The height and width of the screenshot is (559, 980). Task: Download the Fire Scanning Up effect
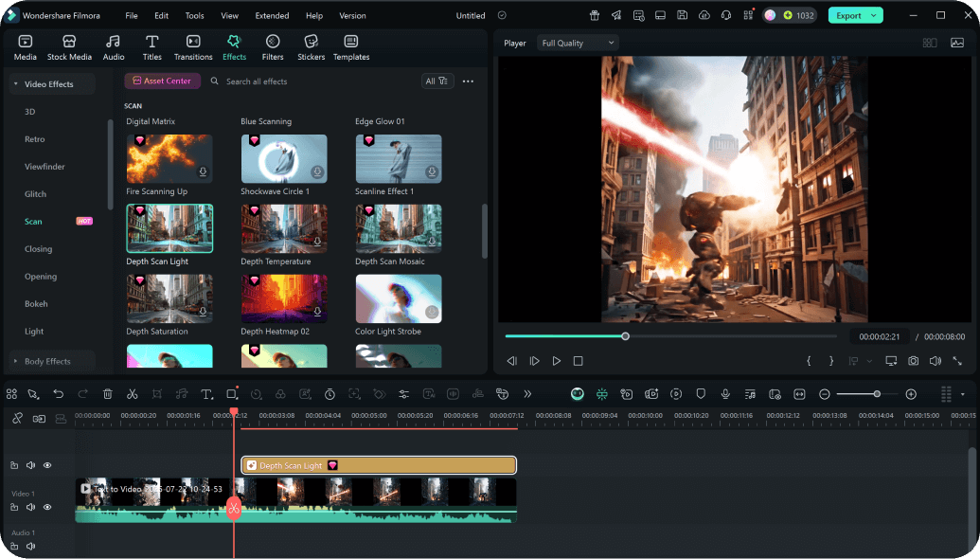(204, 171)
